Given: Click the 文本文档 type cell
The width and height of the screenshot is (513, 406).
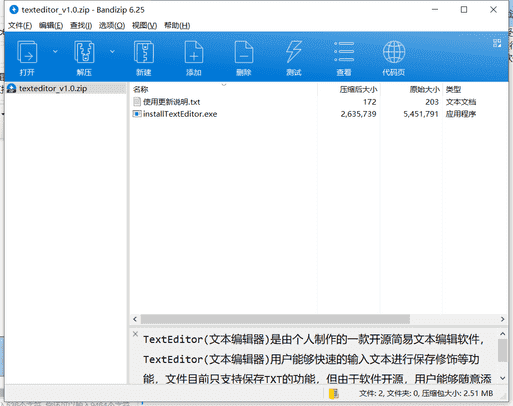Looking at the screenshot, I should [461, 102].
